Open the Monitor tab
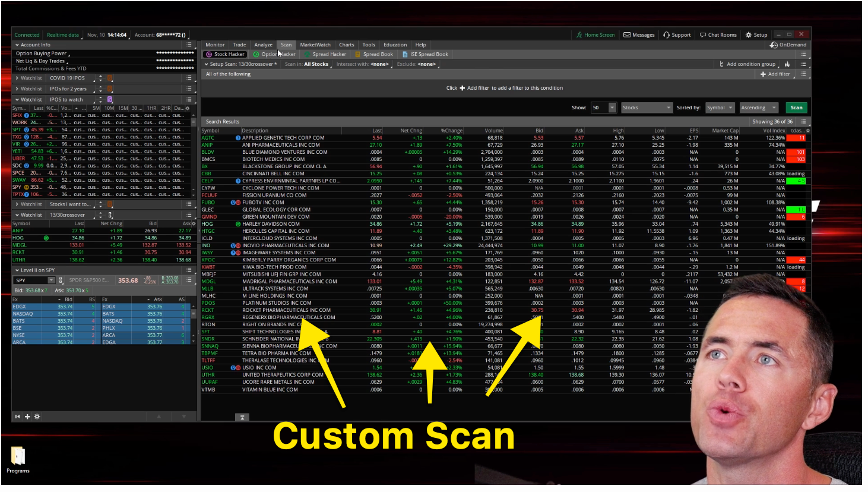868x492 pixels. click(x=215, y=45)
